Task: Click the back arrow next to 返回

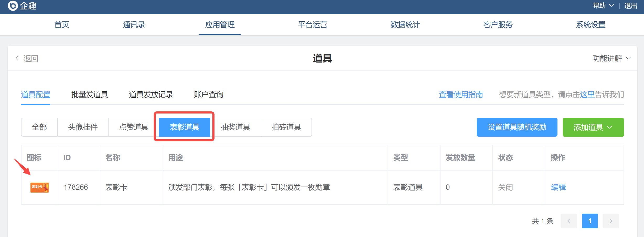Action: (x=17, y=58)
